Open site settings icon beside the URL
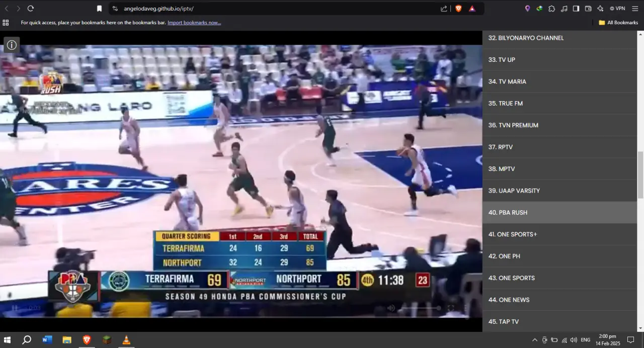 pos(115,9)
